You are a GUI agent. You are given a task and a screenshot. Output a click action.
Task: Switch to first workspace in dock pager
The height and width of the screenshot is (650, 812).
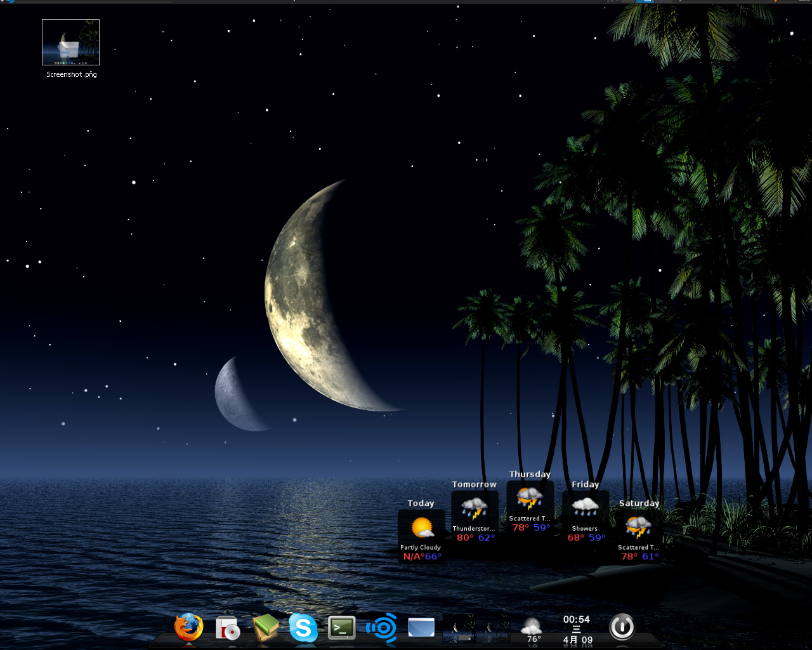click(460, 628)
